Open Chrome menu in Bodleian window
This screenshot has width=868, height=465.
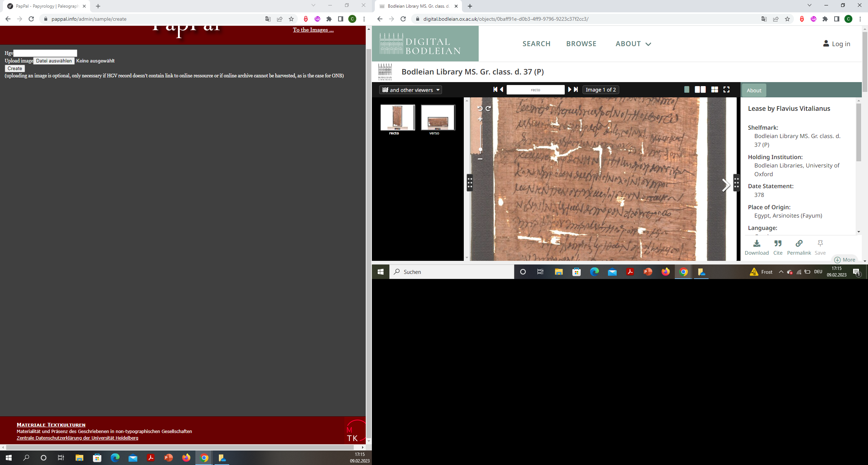click(x=860, y=19)
